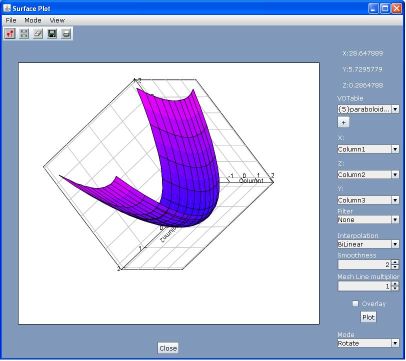
Task: Open the File menu
Action: tap(11, 20)
